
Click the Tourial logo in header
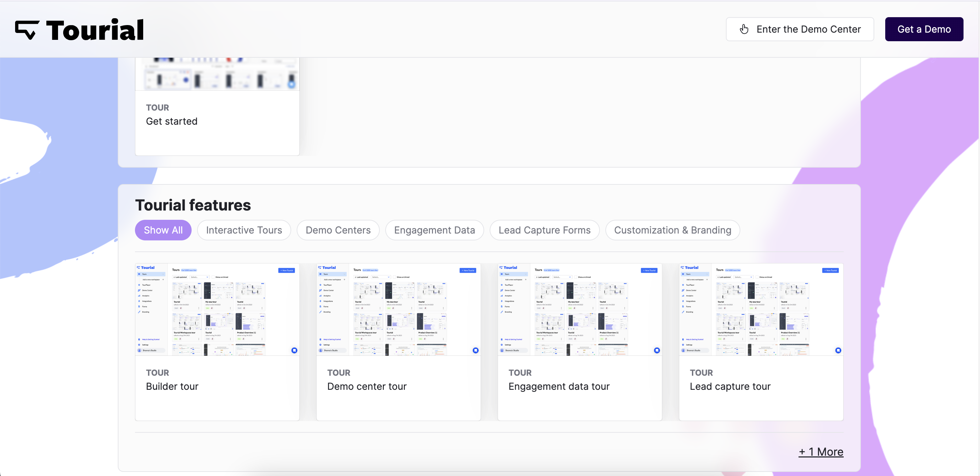click(80, 30)
